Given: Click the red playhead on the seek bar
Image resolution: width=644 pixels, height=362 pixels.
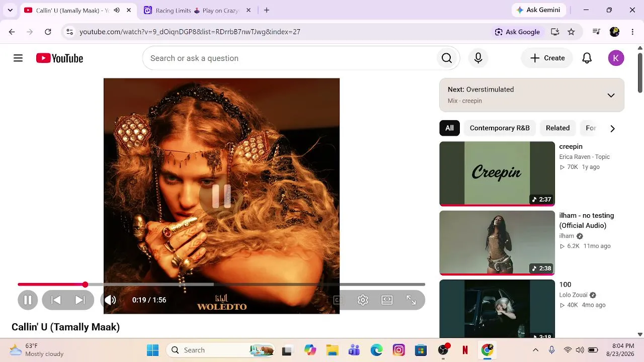Looking at the screenshot, I should (x=85, y=285).
